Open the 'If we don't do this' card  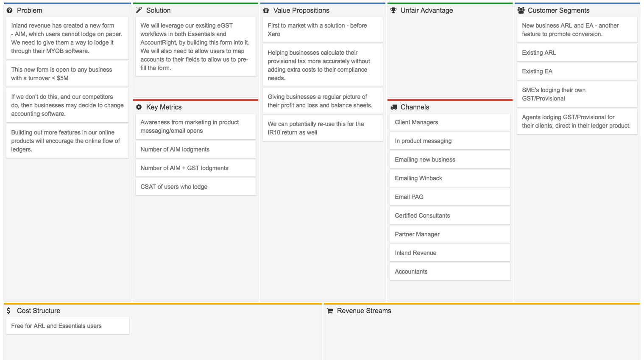[x=67, y=105]
